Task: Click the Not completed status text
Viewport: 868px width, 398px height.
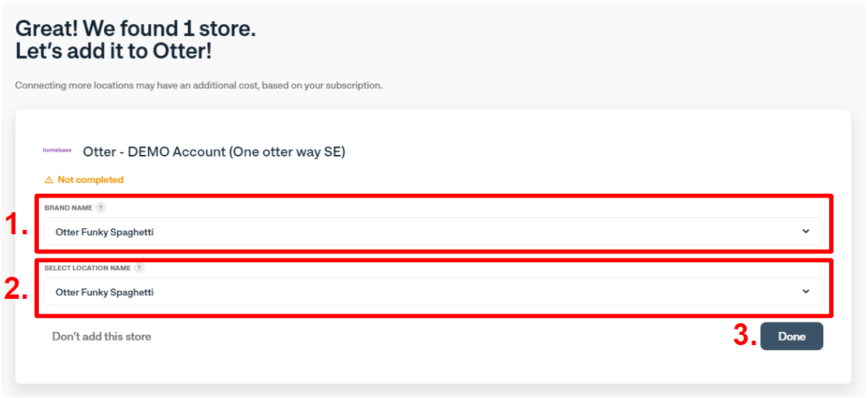Action: coord(91,180)
